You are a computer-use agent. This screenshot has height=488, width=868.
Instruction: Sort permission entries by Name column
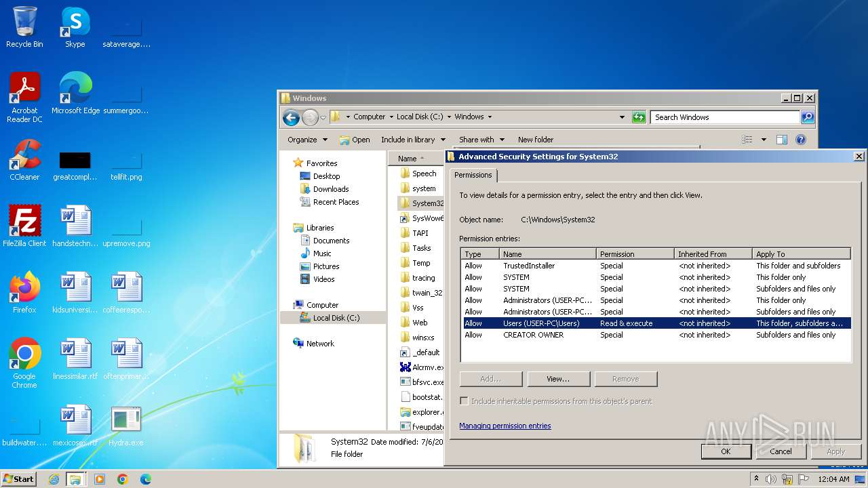click(548, 254)
